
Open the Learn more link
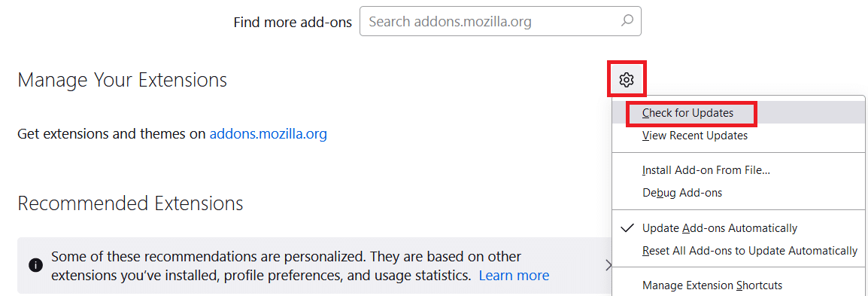(514, 275)
